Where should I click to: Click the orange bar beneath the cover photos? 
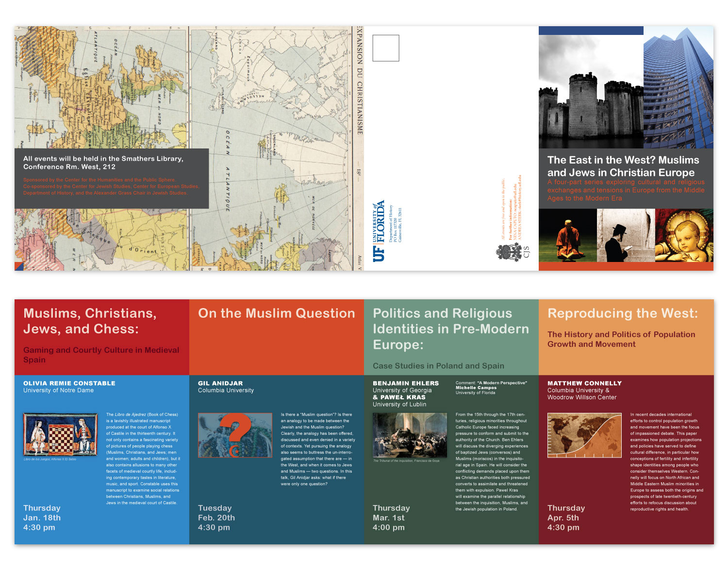point(626,266)
